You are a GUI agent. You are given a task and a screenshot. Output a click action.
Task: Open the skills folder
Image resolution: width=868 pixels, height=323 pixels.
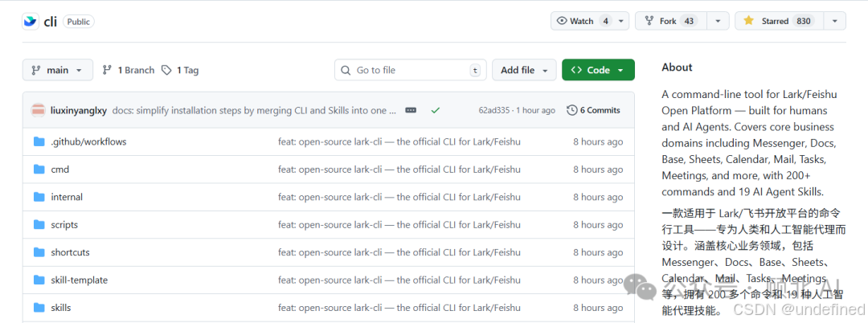[61, 308]
